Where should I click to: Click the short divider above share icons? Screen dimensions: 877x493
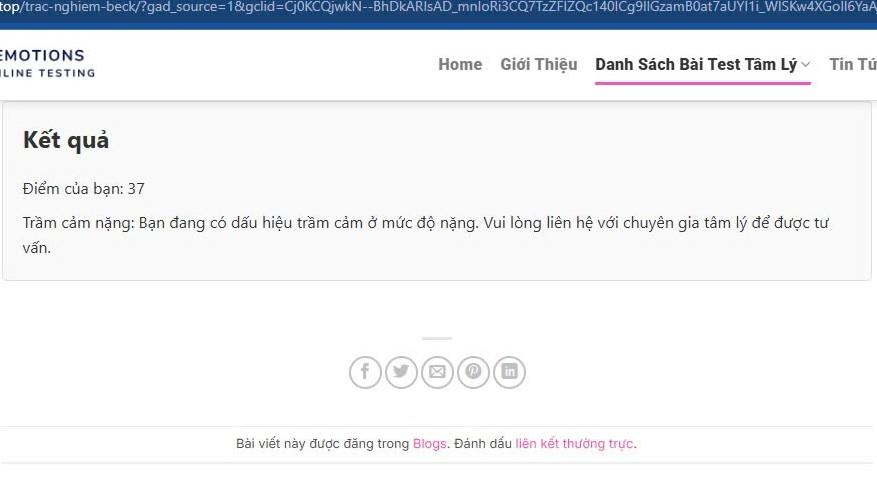(437, 338)
